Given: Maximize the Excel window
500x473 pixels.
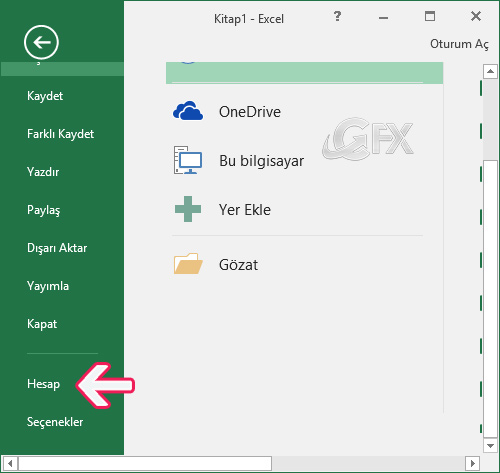Looking at the screenshot, I should tap(430, 16).
